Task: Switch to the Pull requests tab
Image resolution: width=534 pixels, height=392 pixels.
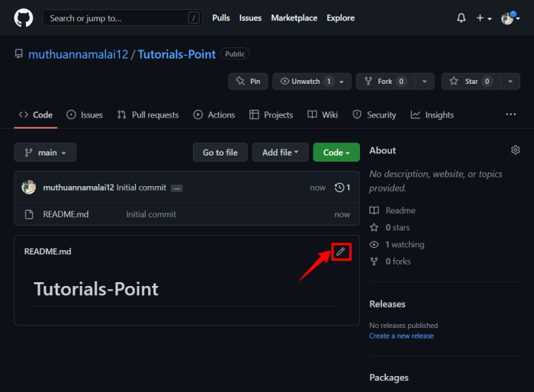Action: [x=148, y=115]
